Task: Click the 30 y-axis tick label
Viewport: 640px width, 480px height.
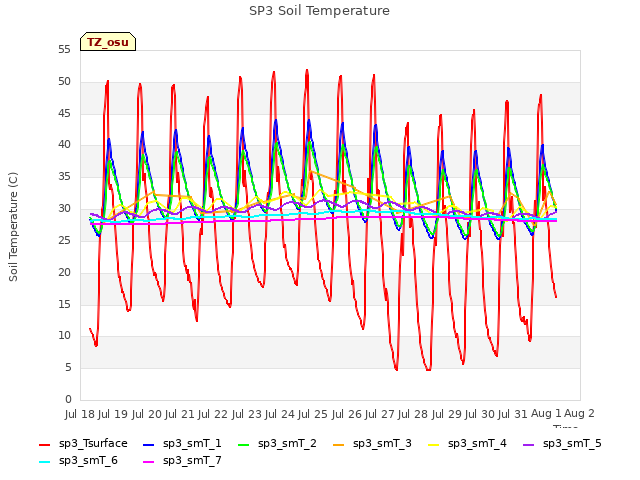Action: [64, 209]
